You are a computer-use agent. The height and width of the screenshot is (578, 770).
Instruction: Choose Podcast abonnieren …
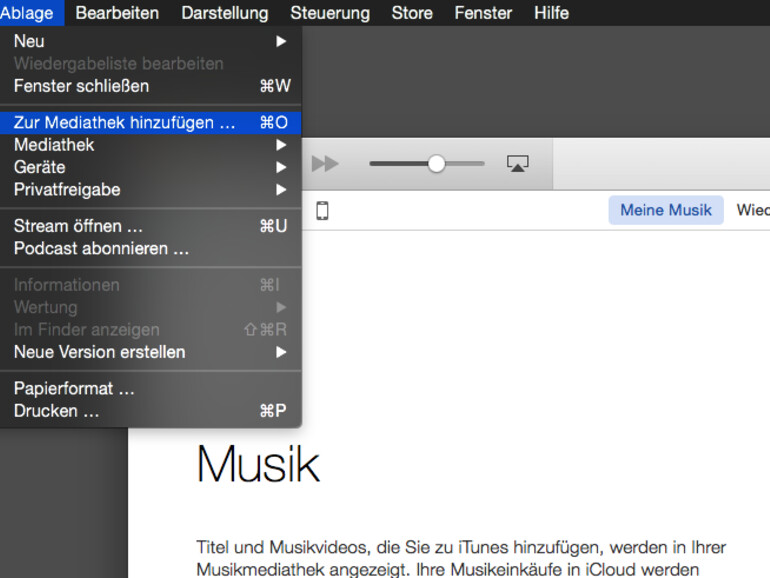[x=150, y=248]
